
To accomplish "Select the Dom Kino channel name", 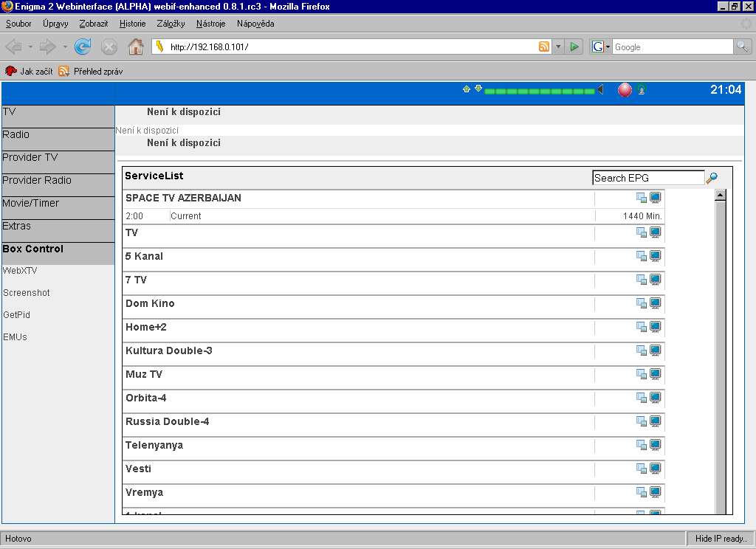I will (150, 303).
